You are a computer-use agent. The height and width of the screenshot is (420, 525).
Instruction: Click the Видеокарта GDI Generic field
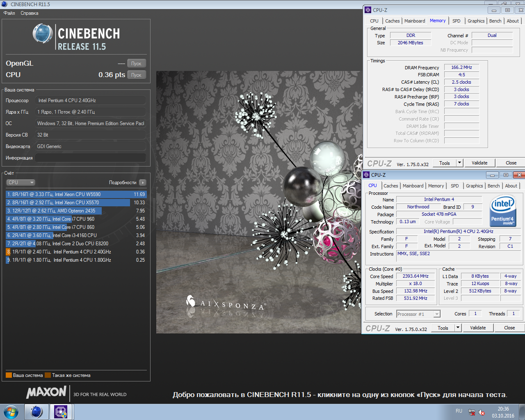(x=91, y=146)
